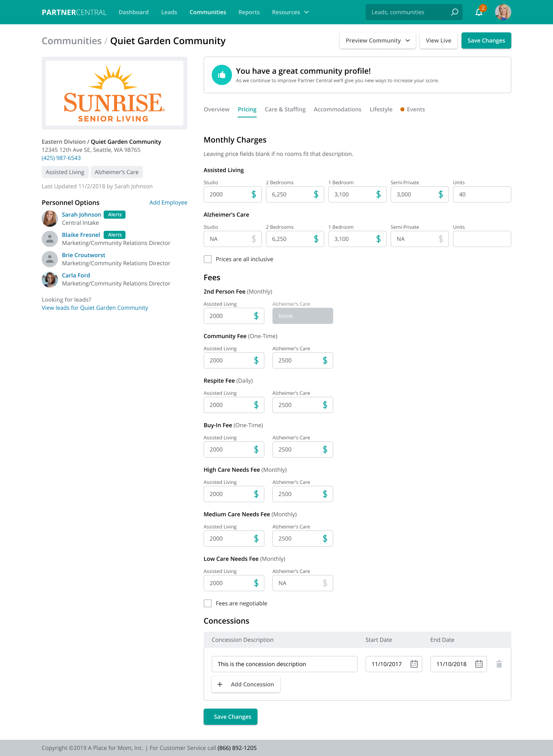The image size is (553, 756).
Task: Click the search magnifier icon
Action: coord(455,12)
